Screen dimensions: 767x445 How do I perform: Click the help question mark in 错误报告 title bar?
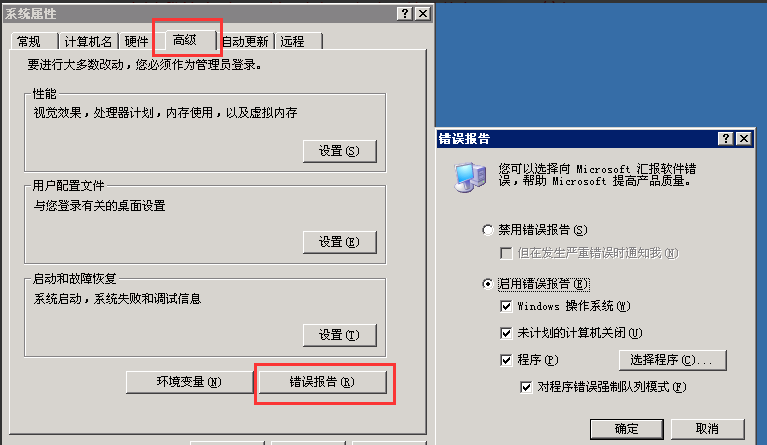[725, 139]
